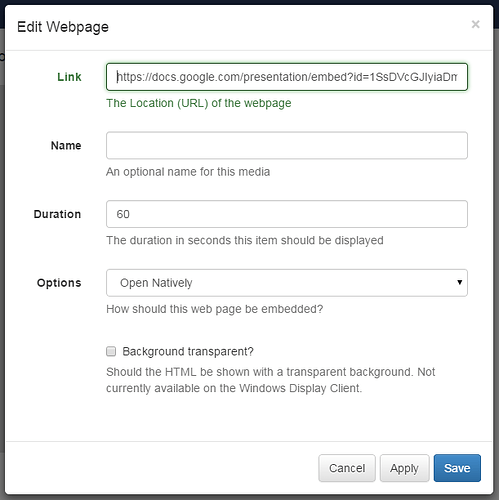Screen dimensions: 499x500
Task: Click the Duration field label
Action: click(x=57, y=214)
